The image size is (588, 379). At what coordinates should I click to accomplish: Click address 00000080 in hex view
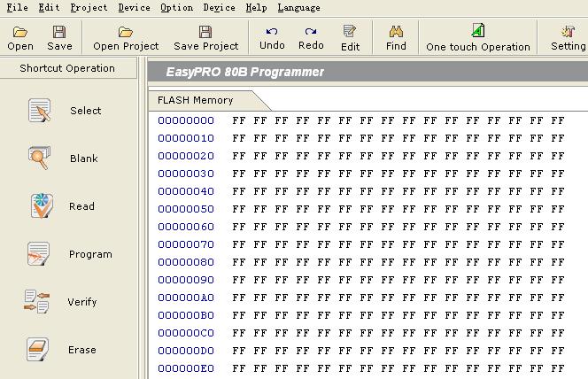coord(186,262)
